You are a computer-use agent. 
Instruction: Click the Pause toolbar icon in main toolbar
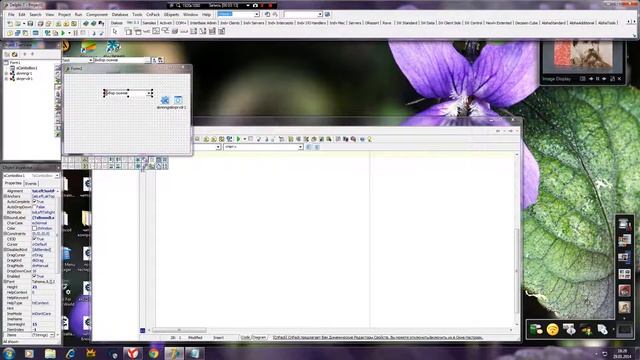(76, 33)
